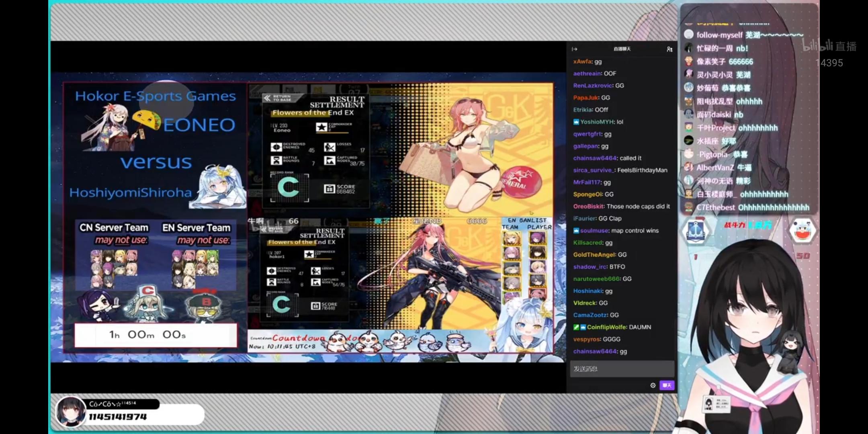This screenshot has width=868, height=434.
Task: Click the purple 聊天 send button
Action: tap(667, 385)
